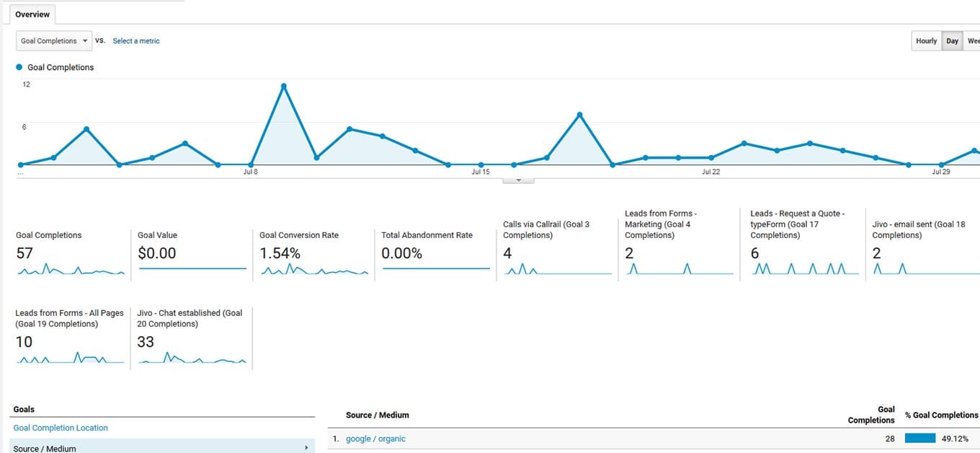Click the Goal Completion Location sidebar entry
980x453 pixels.
tap(61, 428)
